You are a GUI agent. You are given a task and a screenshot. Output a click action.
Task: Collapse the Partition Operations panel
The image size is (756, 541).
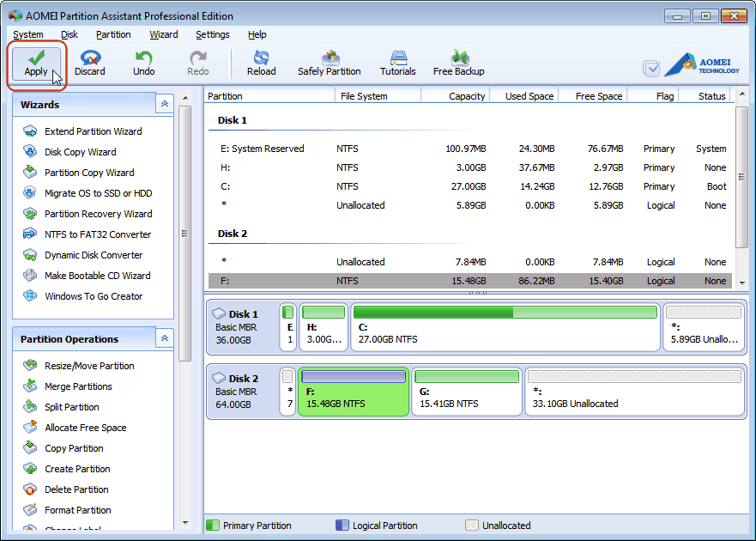click(164, 337)
